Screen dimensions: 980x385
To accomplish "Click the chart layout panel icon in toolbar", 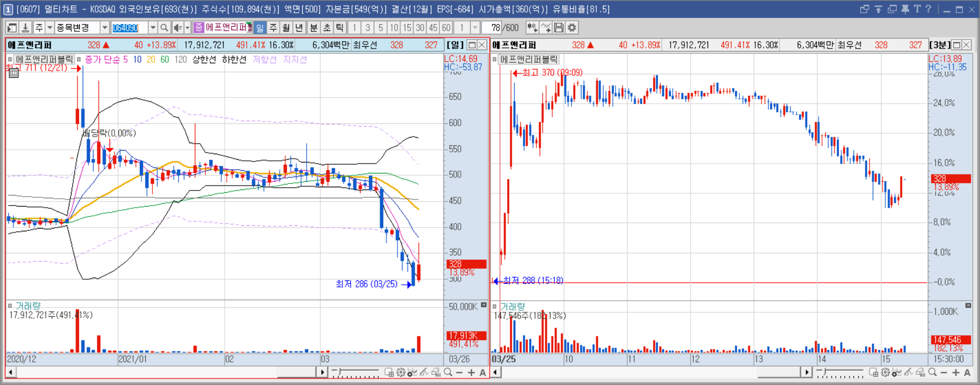I will click(12, 28).
